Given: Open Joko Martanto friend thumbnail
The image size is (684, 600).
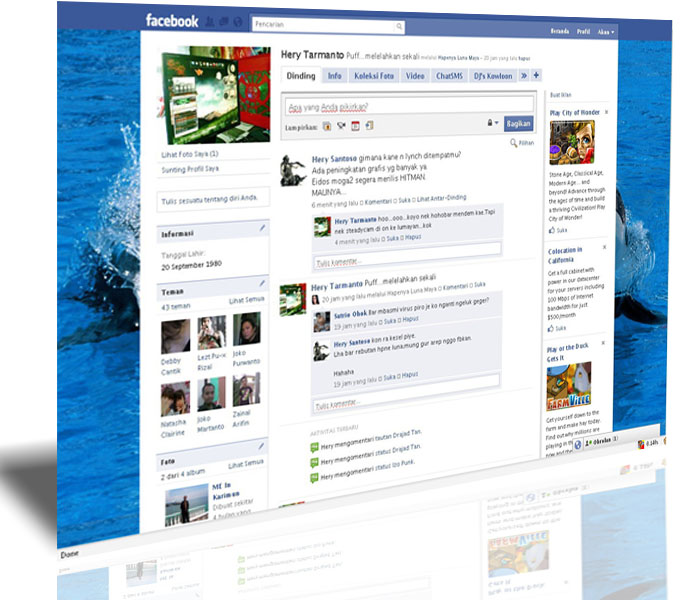Looking at the screenshot, I should click(211, 394).
